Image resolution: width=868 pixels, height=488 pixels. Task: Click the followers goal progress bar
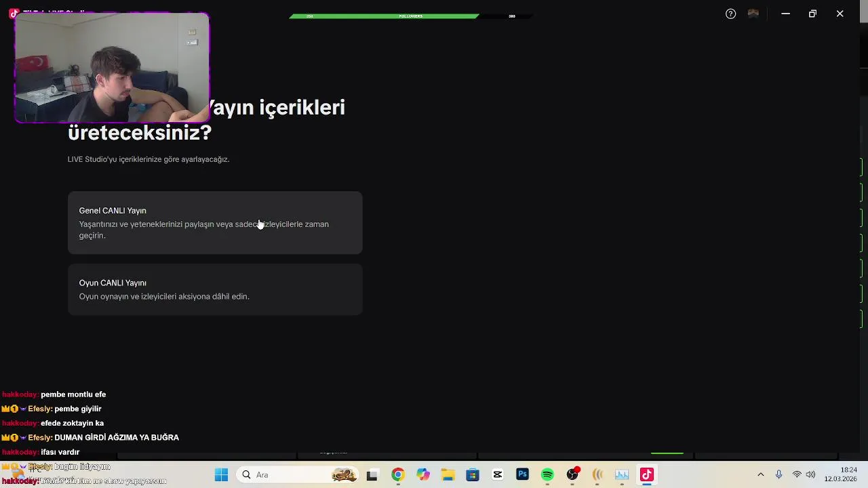click(410, 16)
